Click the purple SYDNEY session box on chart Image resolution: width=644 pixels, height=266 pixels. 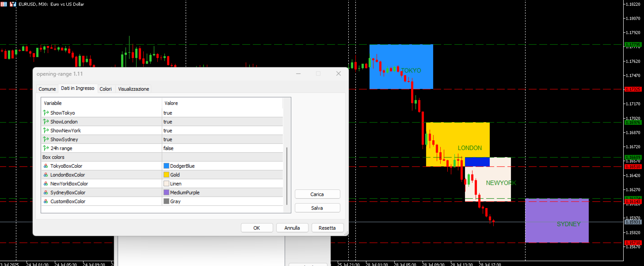point(557,220)
